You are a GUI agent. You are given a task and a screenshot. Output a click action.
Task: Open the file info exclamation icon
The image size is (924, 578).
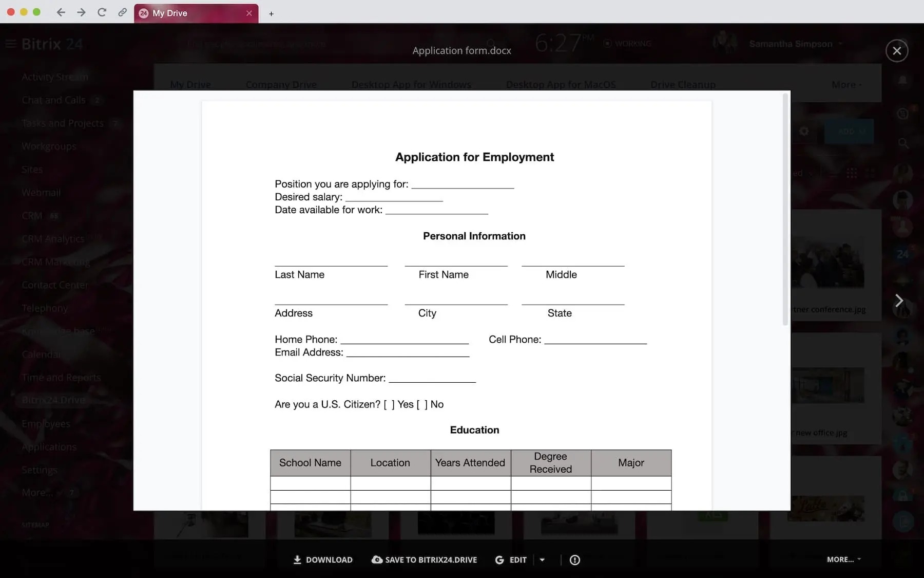574,560
